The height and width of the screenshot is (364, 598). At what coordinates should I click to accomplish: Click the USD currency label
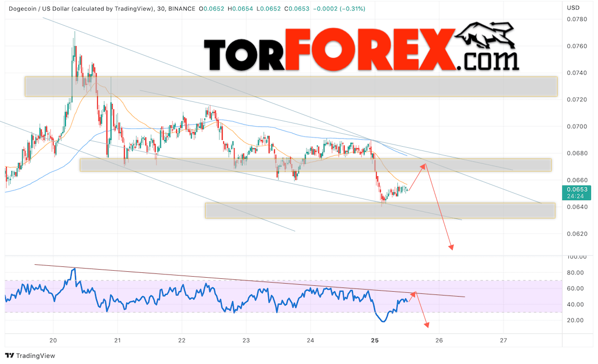573,8
